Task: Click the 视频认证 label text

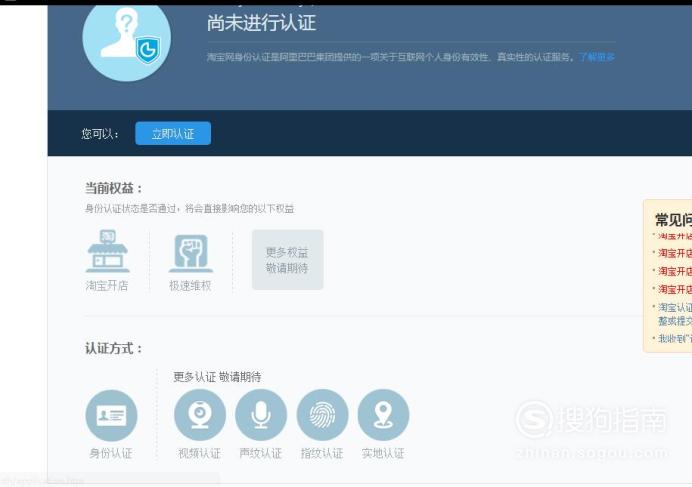Action: [x=199, y=453]
